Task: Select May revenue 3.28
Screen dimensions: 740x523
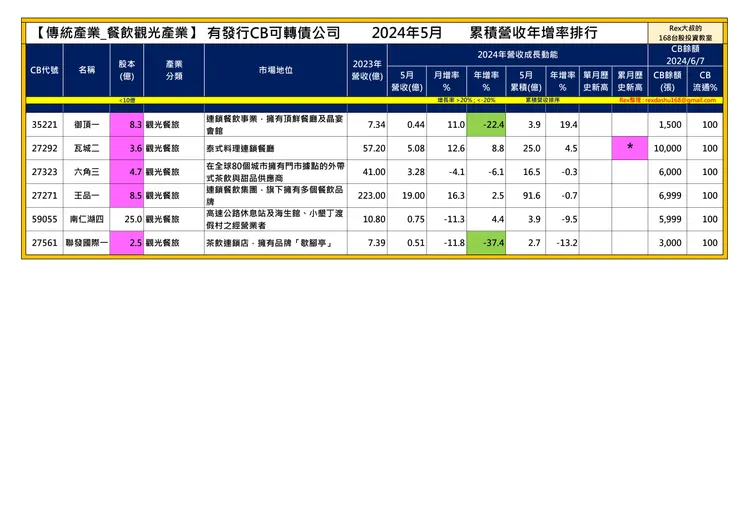Action: tap(416, 172)
